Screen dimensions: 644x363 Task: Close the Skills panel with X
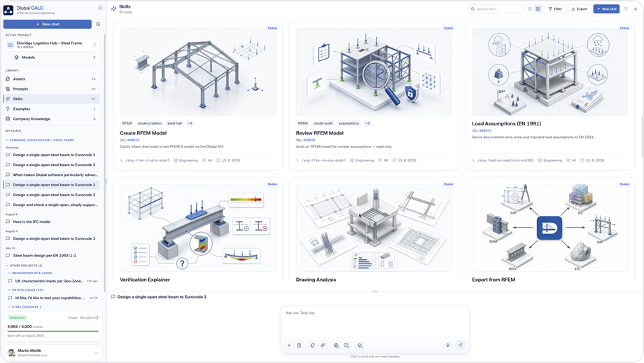coord(636,8)
